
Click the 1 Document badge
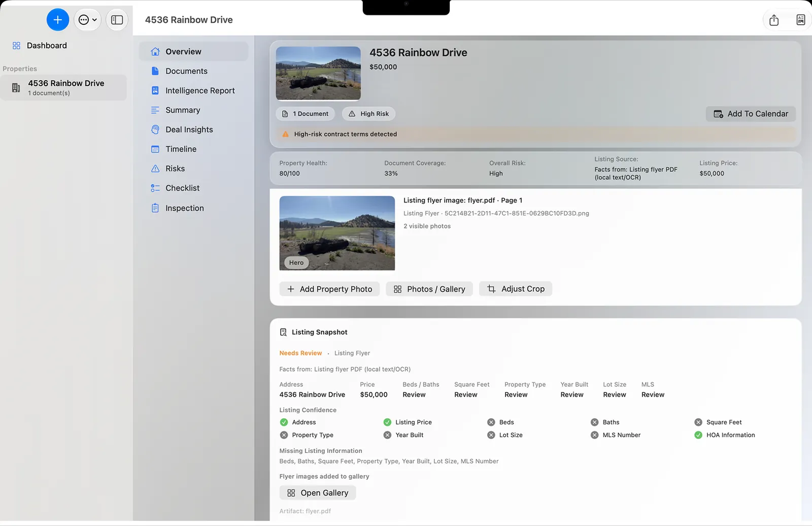[306, 114]
